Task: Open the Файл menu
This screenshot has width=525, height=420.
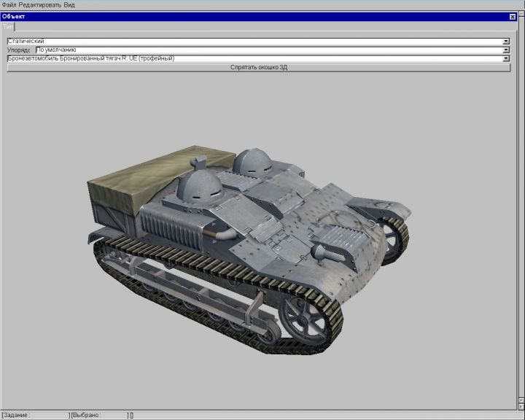Action: coord(9,4)
